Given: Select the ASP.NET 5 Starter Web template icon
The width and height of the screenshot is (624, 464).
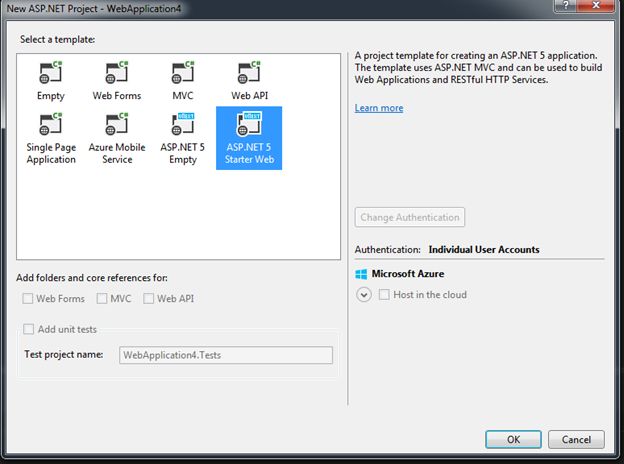Looking at the screenshot, I should [249, 124].
